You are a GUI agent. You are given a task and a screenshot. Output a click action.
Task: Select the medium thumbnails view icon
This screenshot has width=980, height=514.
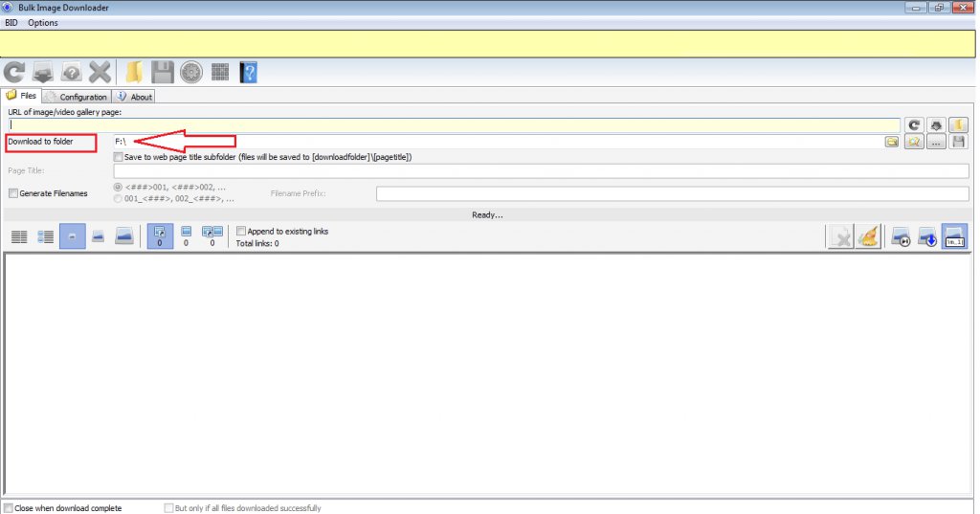click(99, 237)
